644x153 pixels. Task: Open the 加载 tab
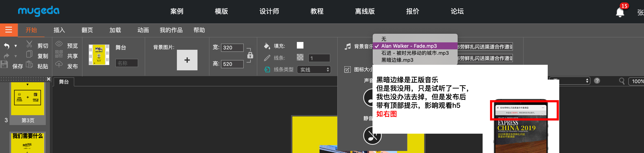point(115,30)
